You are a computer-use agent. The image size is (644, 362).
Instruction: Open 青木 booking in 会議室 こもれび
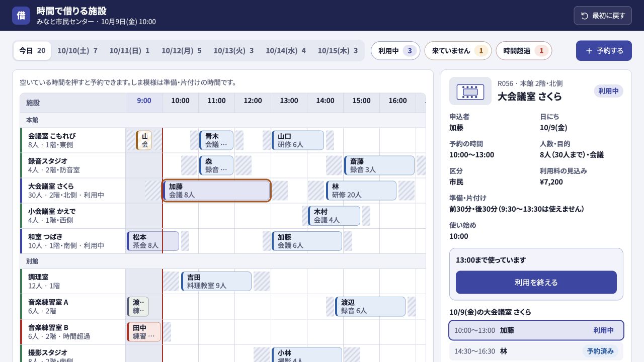216,140
